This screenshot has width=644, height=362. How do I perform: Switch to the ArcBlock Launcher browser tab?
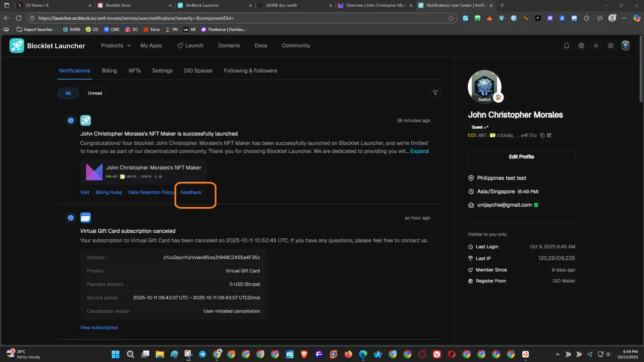tap(215, 6)
